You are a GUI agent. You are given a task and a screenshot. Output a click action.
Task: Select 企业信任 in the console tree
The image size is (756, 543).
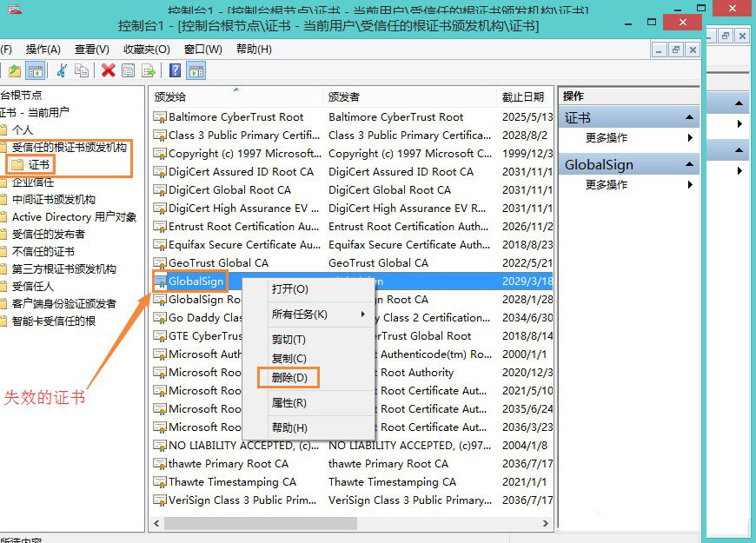click(x=33, y=182)
